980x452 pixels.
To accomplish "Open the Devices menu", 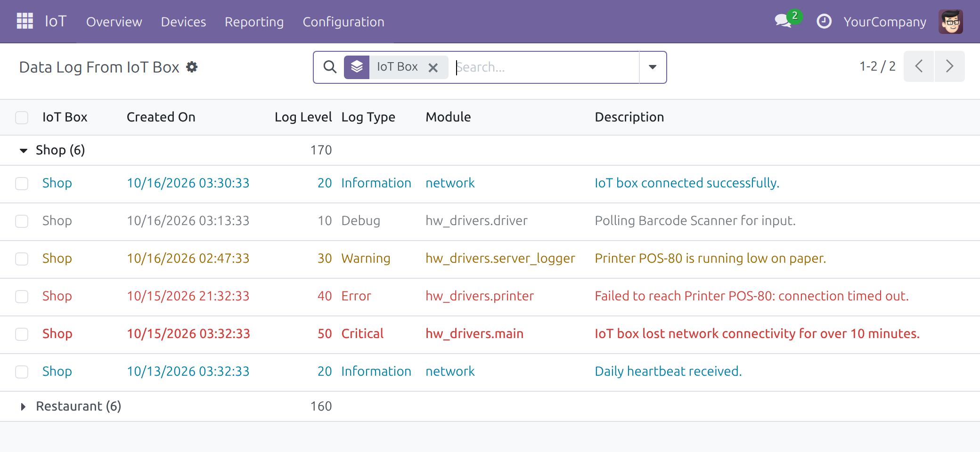I will pos(183,22).
